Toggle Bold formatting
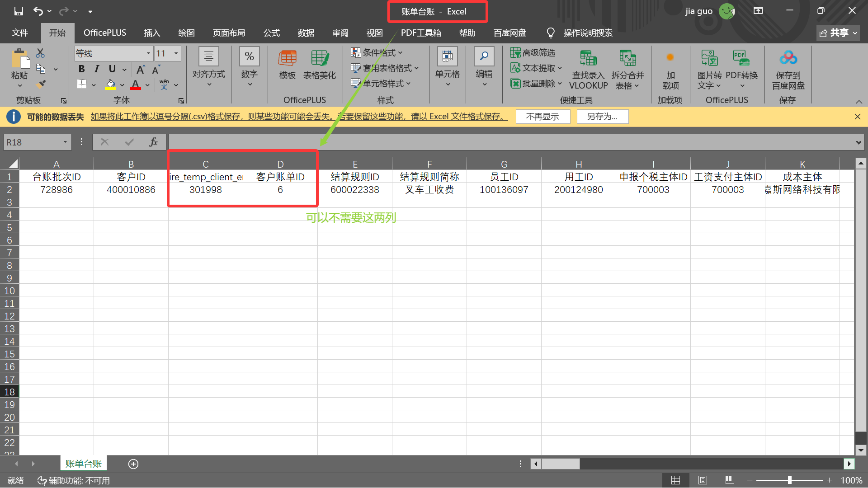The width and height of the screenshot is (868, 488). click(x=81, y=69)
